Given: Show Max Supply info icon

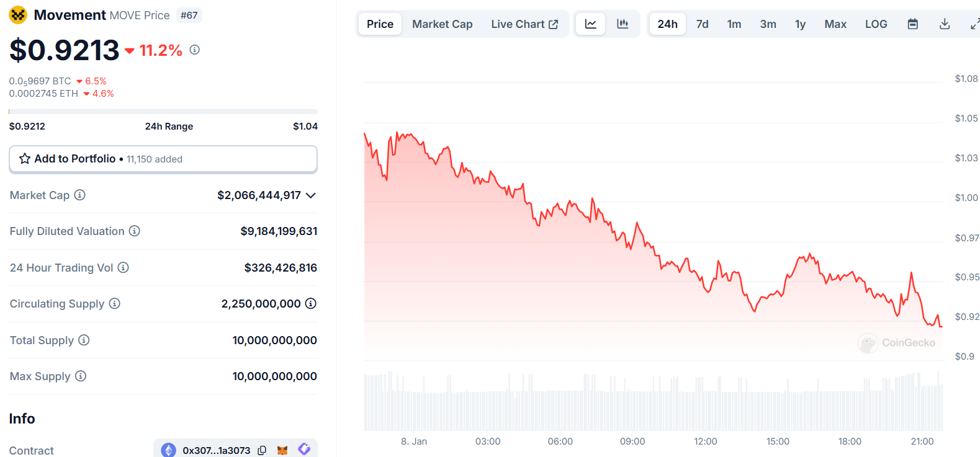Looking at the screenshot, I should (x=81, y=376).
